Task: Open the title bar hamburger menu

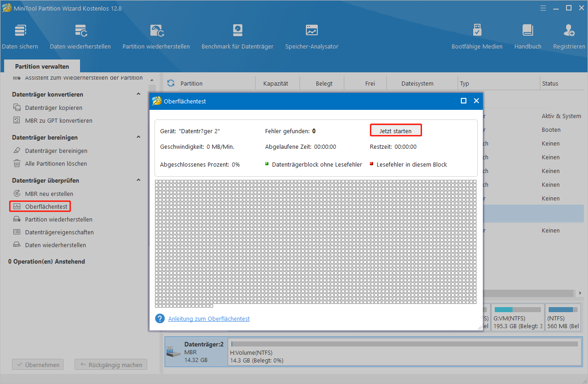Action: [x=543, y=8]
